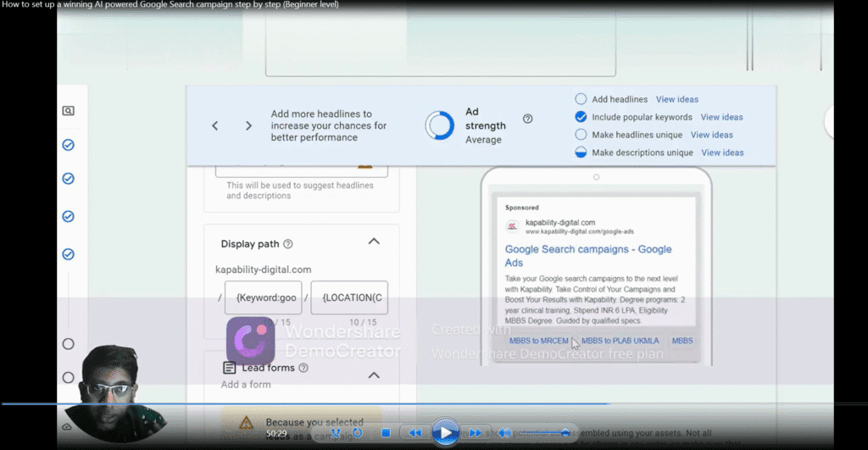The height and width of the screenshot is (450, 868).
Task: Go to previous suggestion with left chevron
Action: tap(215, 125)
